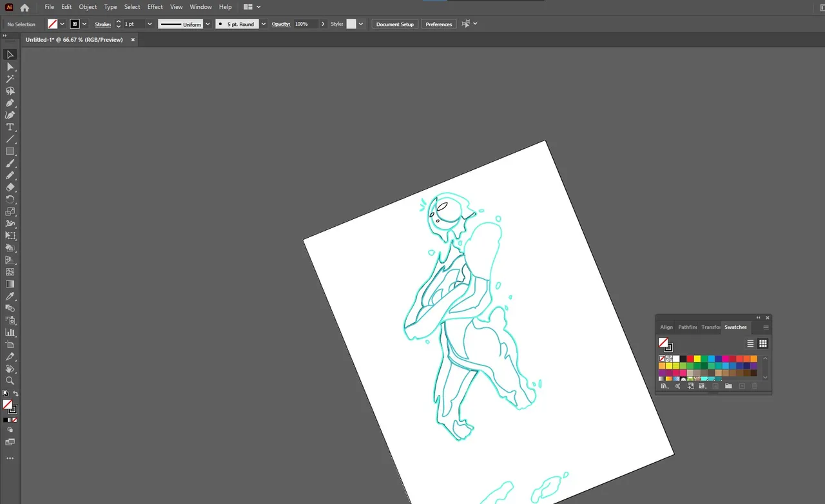Image resolution: width=825 pixels, height=504 pixels.
Task: Select the Pen tool
Action: pos(10,103)
